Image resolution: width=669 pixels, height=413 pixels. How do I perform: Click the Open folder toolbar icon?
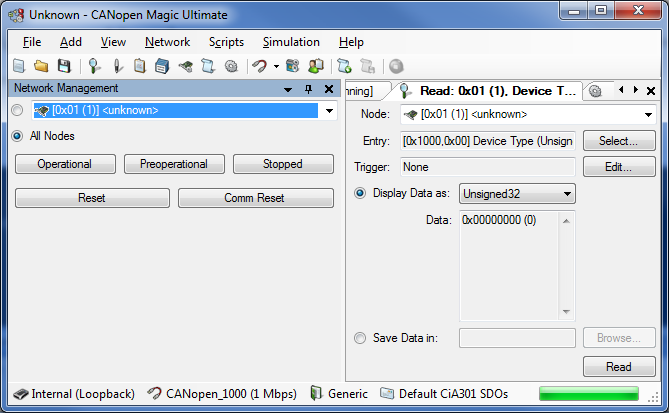[x=41, y=66]
